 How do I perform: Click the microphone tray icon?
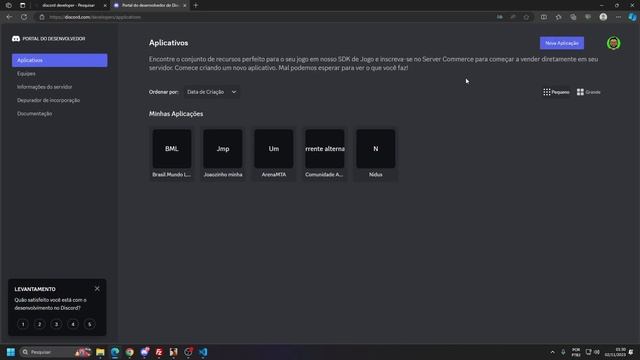(563, 352)
